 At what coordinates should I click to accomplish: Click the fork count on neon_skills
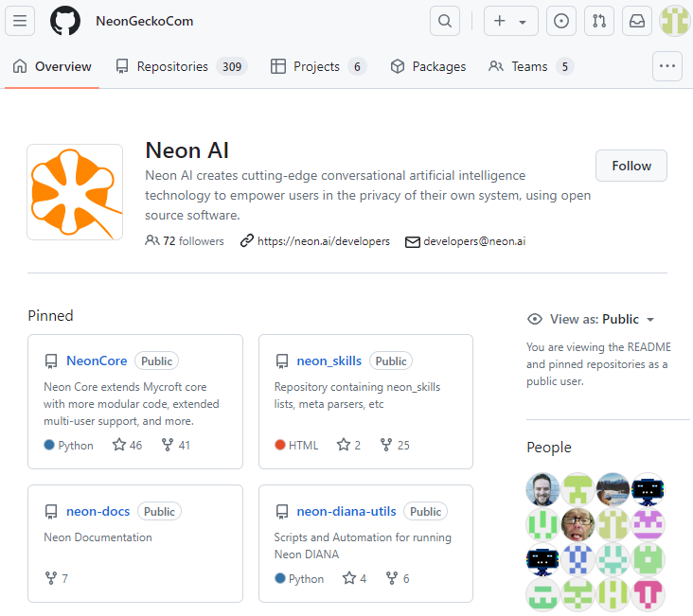(x=395, y=445)
